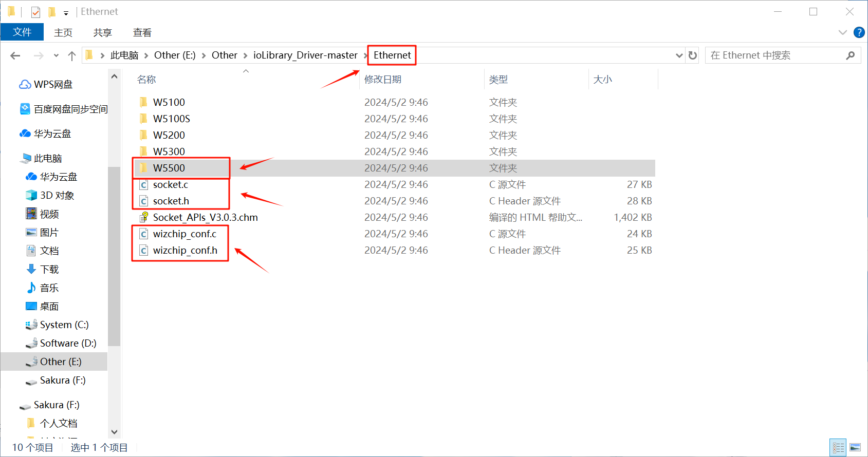Screen dimensions: 868x457
Task: Select the Socket_APIs_V3.0.3.chm help file
Action: 206,217
